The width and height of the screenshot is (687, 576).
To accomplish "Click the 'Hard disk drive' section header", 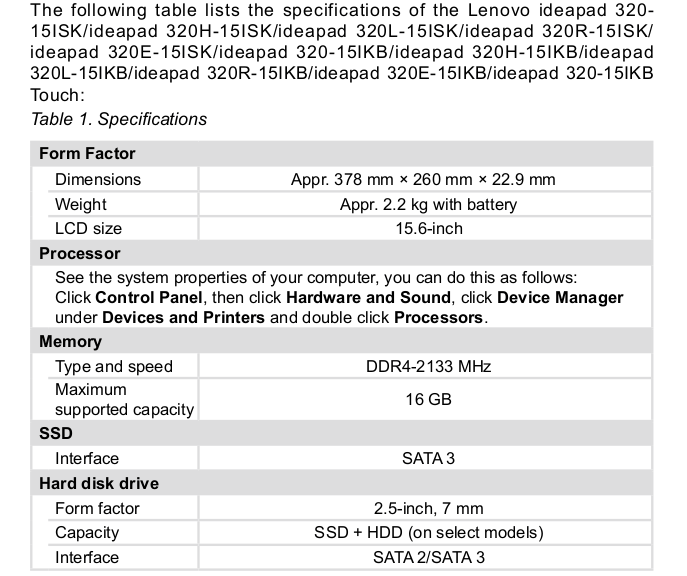I will click(98, 484).
